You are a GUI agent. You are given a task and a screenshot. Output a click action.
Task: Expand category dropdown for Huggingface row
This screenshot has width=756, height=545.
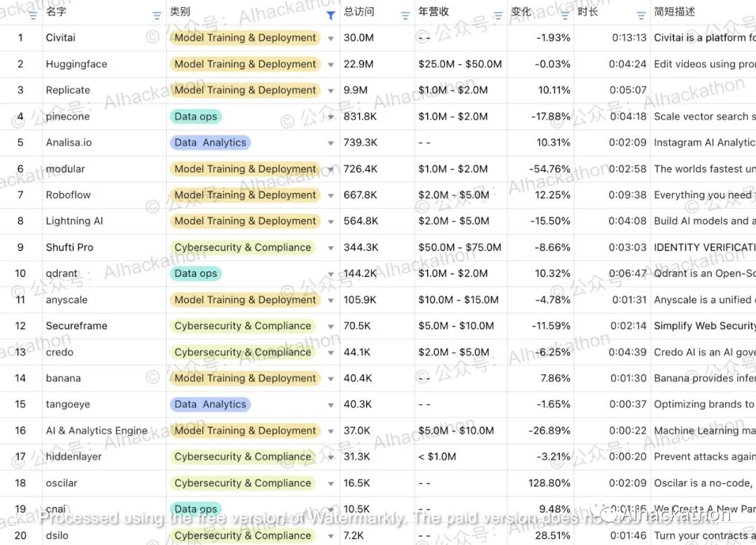[330, 64]
